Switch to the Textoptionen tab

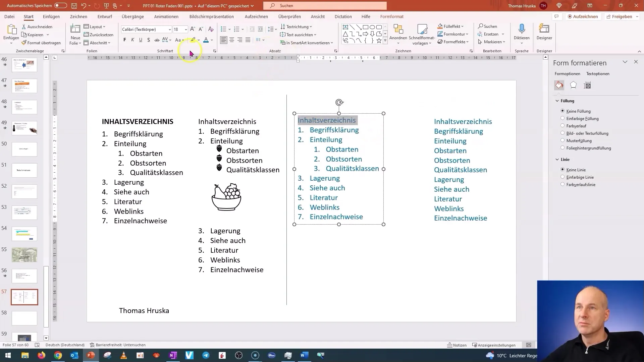coord(598,73)
